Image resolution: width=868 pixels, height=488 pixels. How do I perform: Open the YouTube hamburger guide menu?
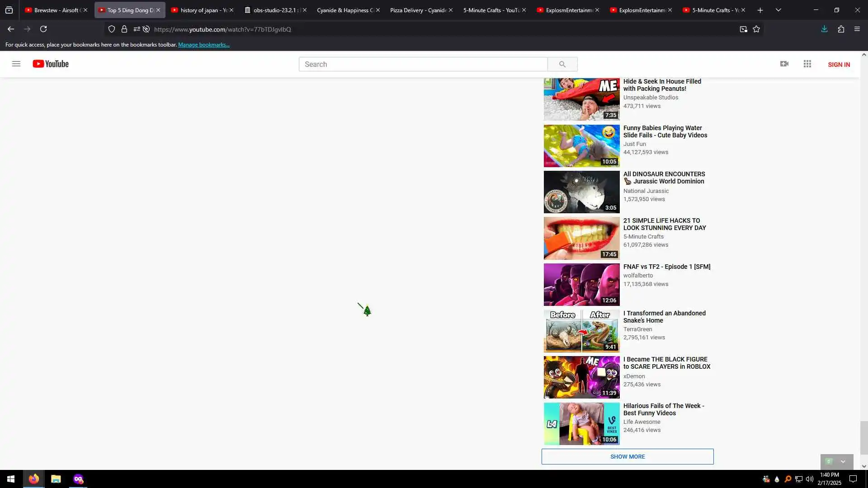(16, 64)
